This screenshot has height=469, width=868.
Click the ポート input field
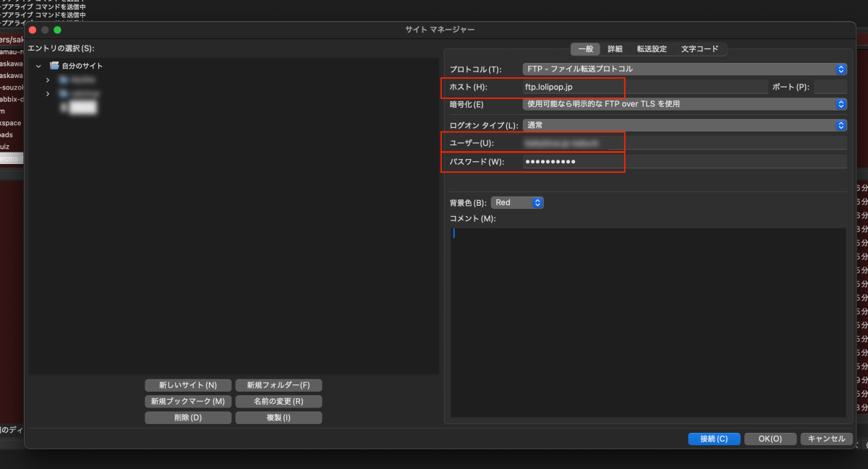tap(830, 87)
